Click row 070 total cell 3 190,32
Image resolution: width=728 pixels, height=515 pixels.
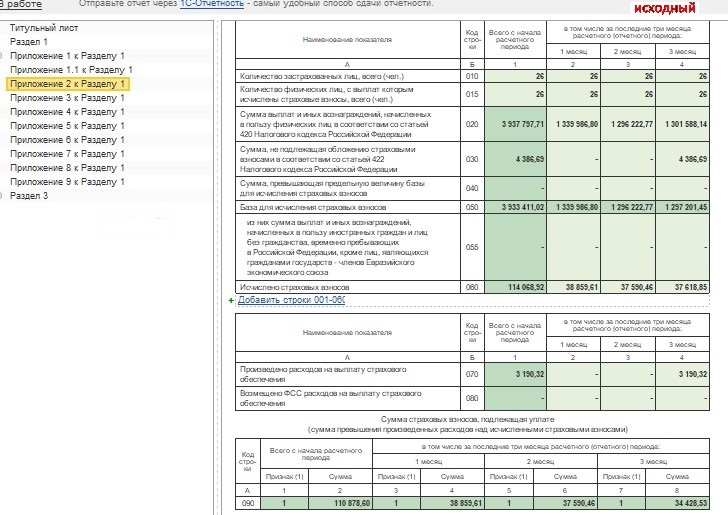pos(515,374)
